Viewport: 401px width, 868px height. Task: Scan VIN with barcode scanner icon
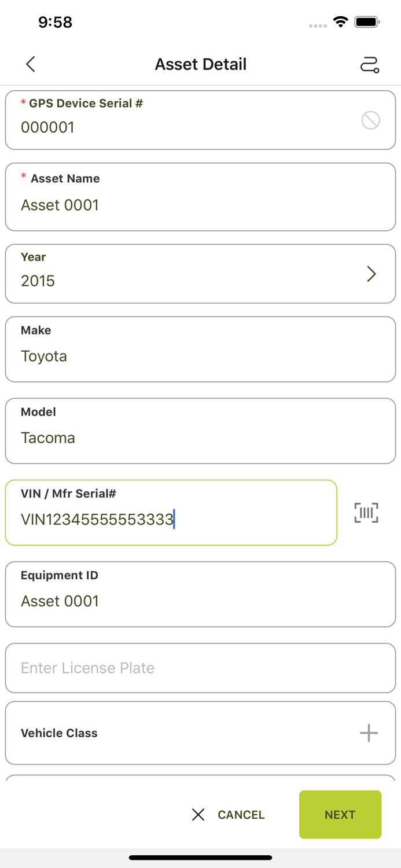(366, 513)
